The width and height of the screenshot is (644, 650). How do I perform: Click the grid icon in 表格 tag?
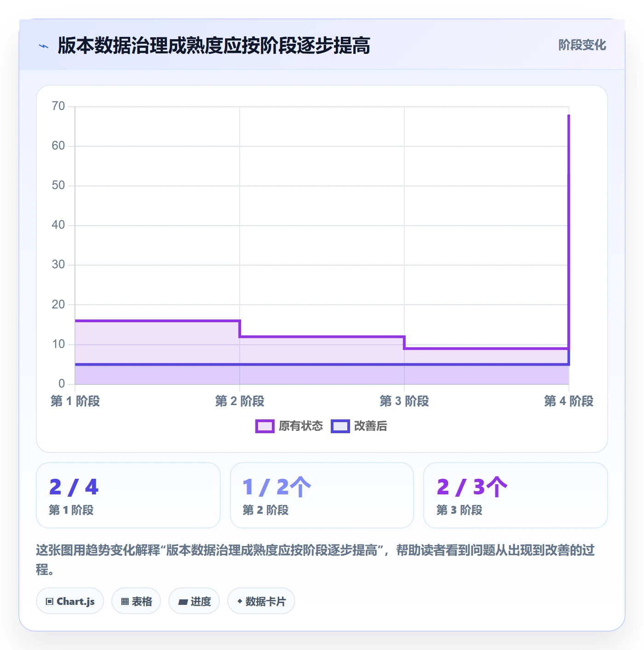[125, 602]
